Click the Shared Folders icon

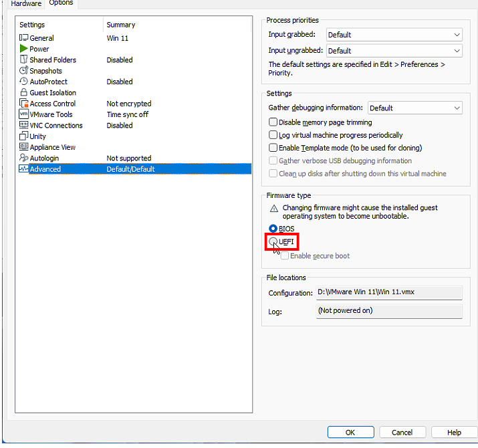[x=23, y=60]
